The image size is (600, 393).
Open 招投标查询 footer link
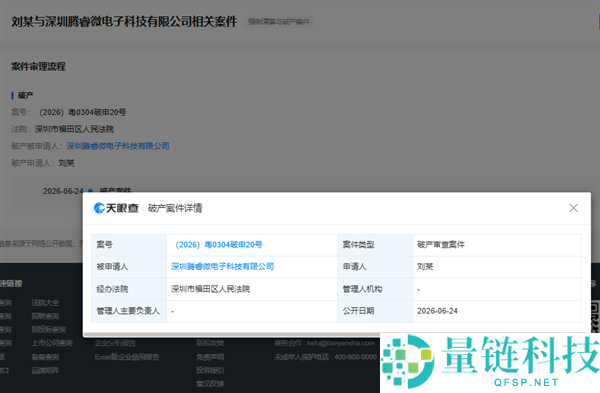pos(49,329)
